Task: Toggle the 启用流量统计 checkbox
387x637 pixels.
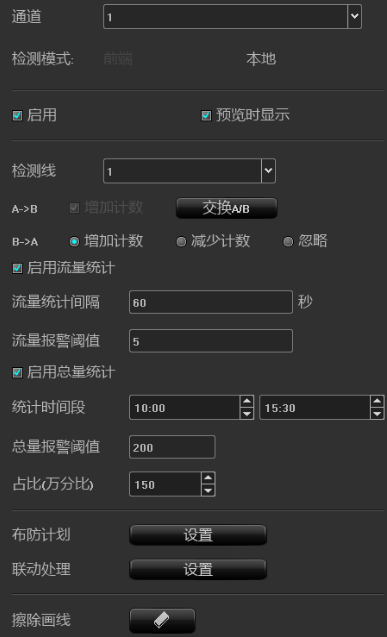Action: click(17, 268)
